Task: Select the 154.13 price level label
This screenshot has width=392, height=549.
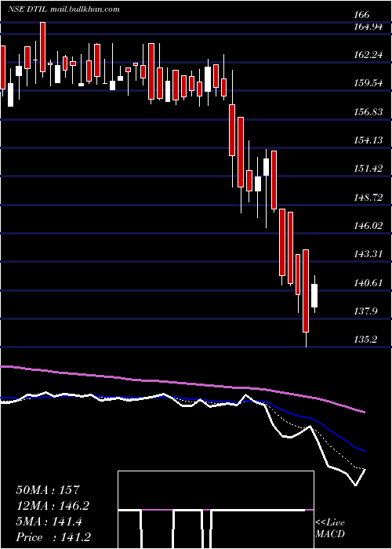Action: tap(368, 140)
